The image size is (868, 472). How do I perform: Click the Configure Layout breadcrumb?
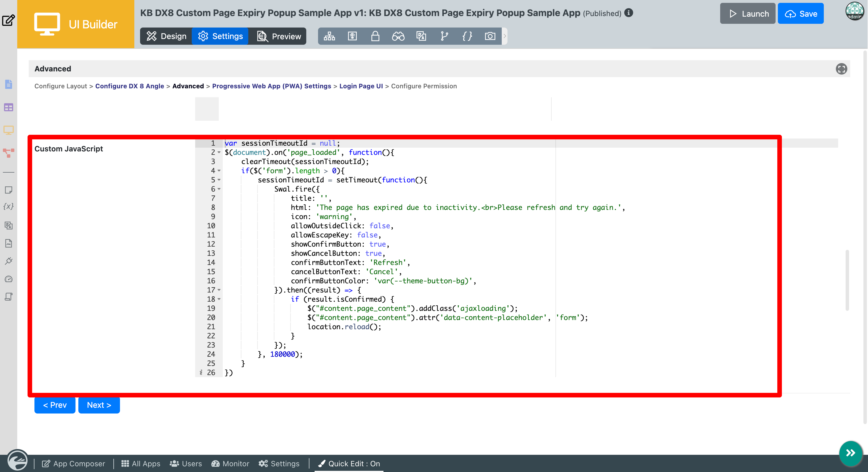pos(61,86)
